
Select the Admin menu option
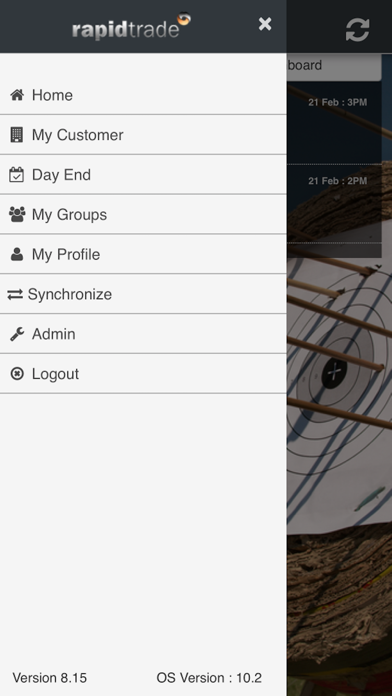(x=143, y=334)
